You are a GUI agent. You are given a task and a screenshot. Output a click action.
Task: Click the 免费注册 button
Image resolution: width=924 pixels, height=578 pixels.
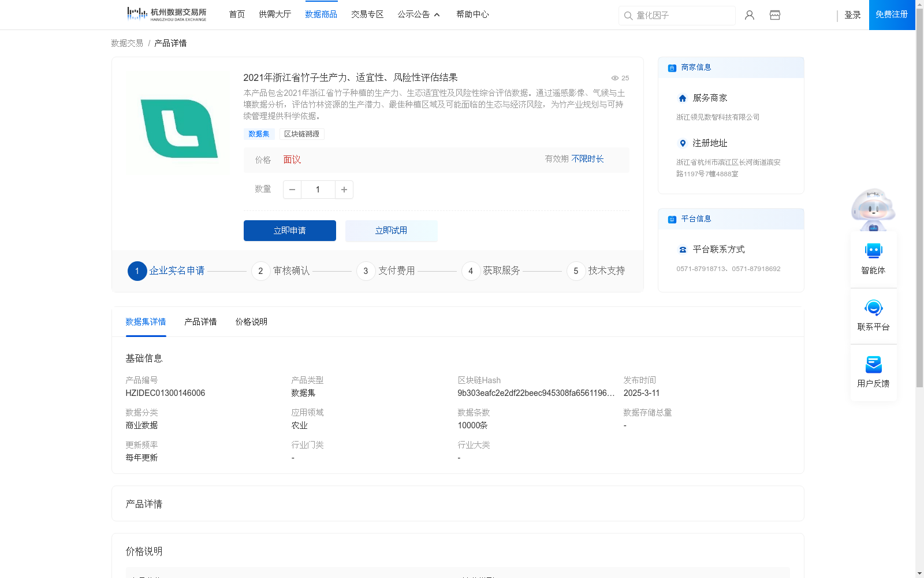tap(892, 15)
